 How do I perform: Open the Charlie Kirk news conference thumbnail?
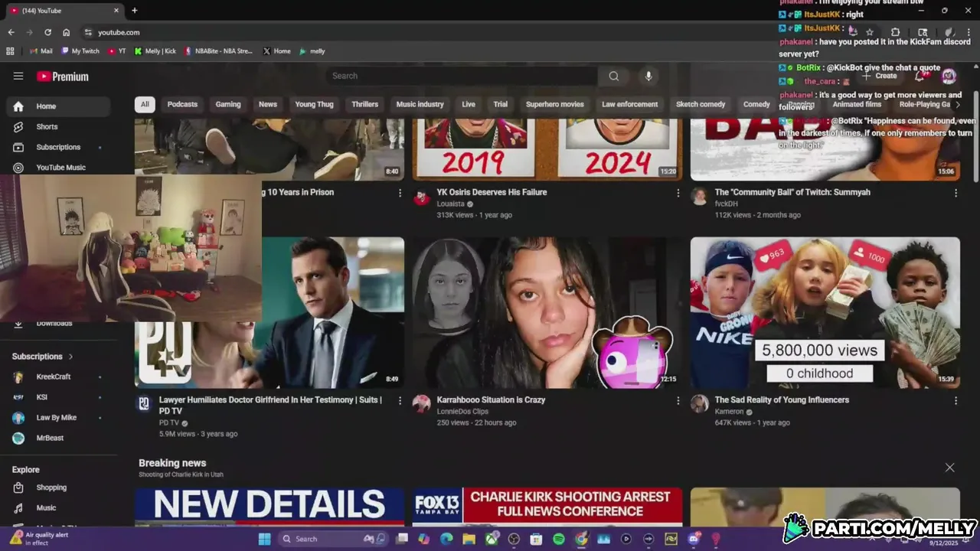tap(547, 507)
